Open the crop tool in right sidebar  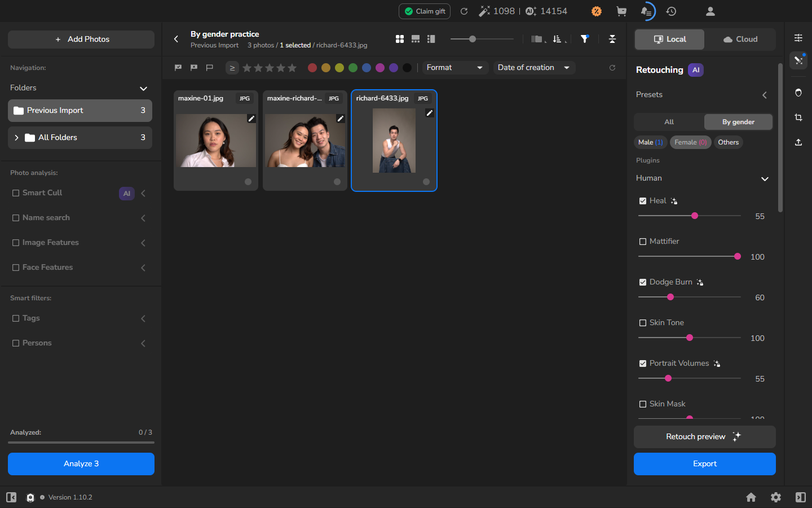click(x=798, y=117)
